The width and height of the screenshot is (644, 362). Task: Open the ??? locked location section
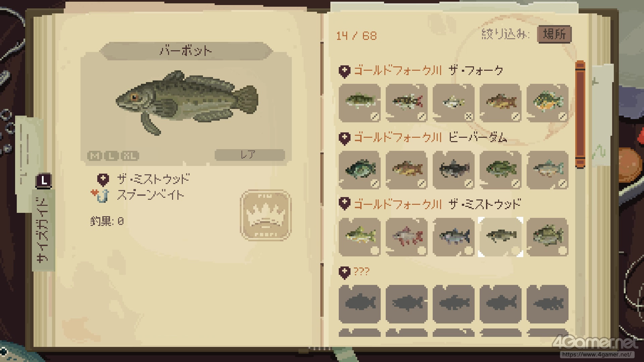click(x=354, y=271)
